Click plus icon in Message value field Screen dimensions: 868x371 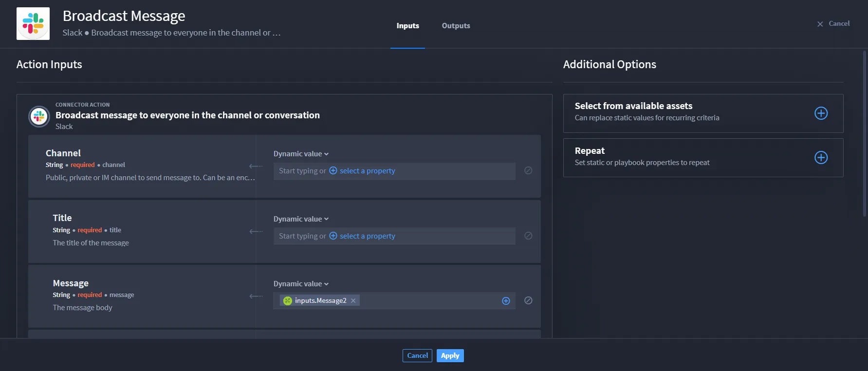click(506, 301)
